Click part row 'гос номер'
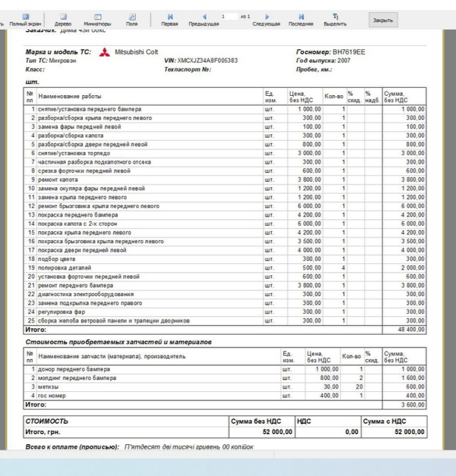The height and width of the screenshot is (476, 456). 225,396
